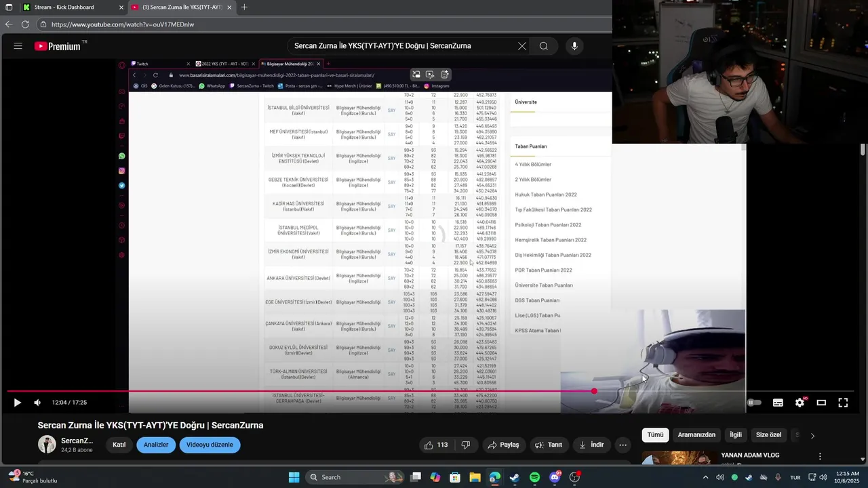Screen dimensions: 868x488
Task: Go back in the browser
Action: coord(9,24)
